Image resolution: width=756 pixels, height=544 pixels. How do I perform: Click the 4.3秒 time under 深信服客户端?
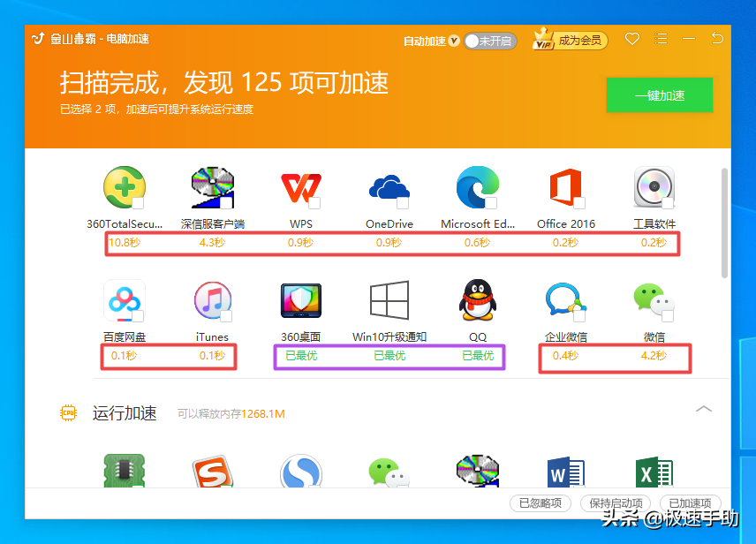coord(213,243)
